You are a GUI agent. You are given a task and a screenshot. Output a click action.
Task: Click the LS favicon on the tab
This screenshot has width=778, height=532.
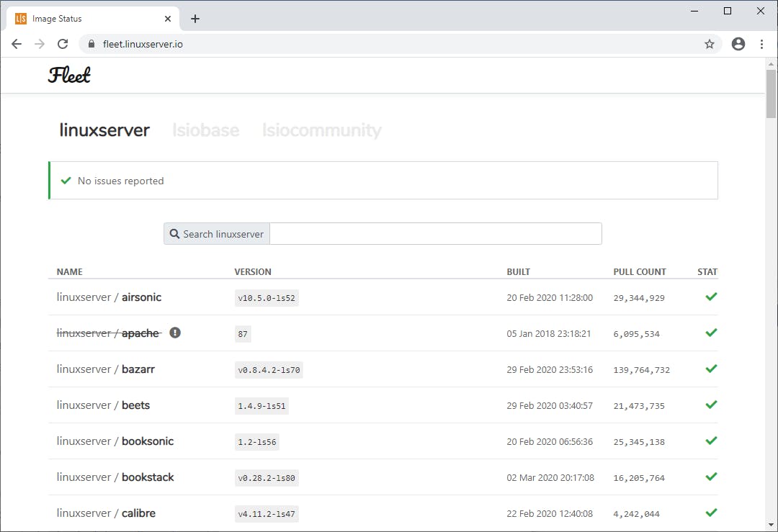tap(21, 19)
